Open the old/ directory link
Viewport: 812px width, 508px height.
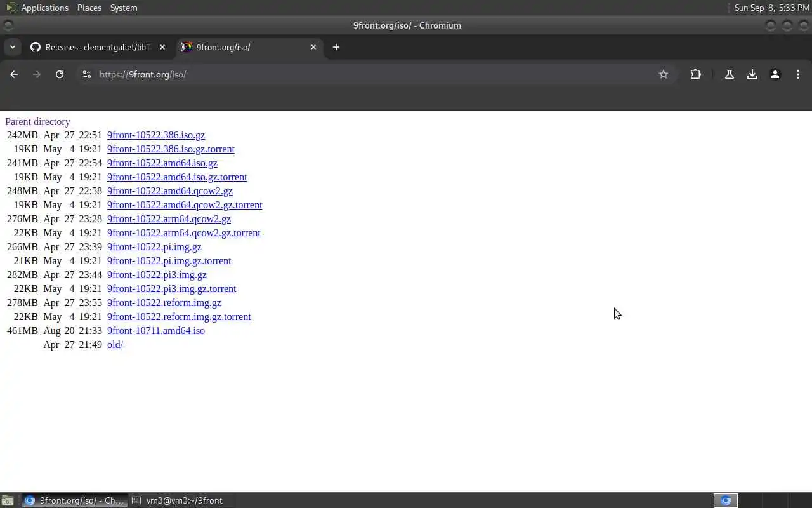point(115,345)
